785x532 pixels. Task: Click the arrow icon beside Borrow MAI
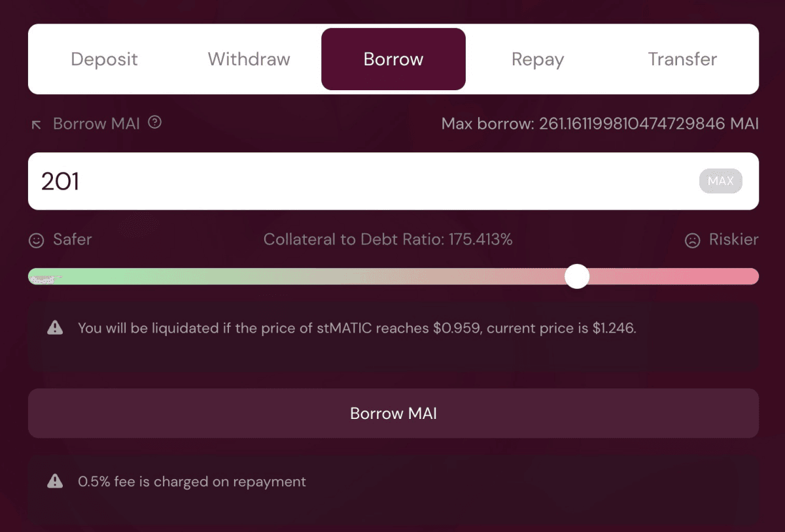pyautogui.click(x=37, y=124)
